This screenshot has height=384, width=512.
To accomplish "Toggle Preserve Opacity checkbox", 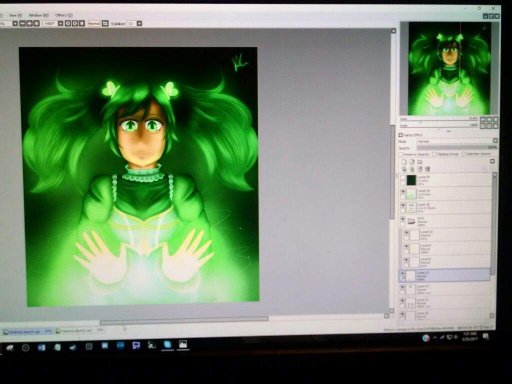I will pos(401,154).
